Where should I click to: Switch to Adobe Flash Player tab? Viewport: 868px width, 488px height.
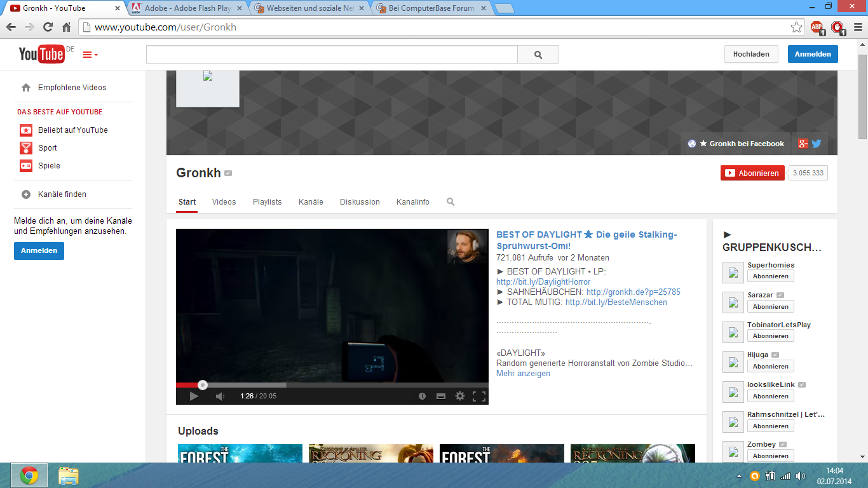click(187, 8)
